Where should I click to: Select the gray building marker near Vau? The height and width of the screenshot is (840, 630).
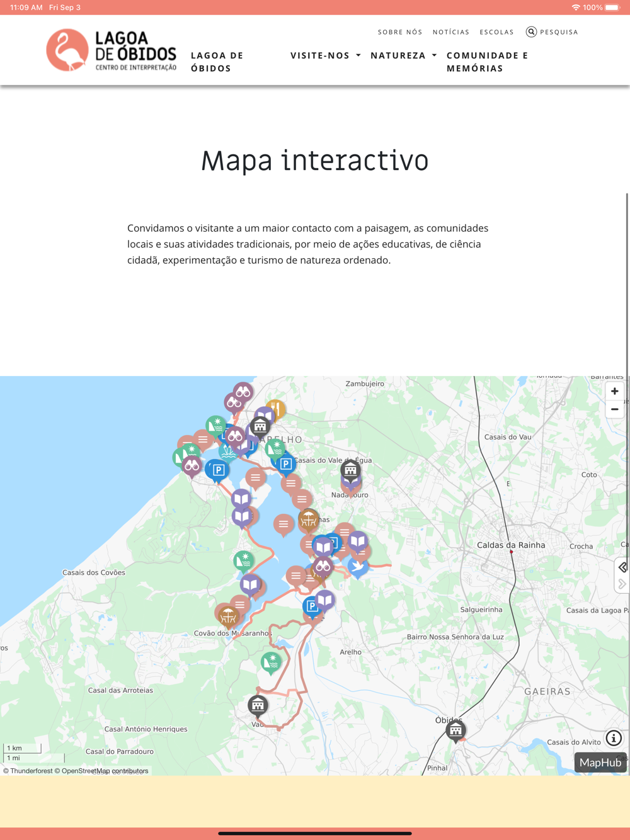(x=258, y=705)
